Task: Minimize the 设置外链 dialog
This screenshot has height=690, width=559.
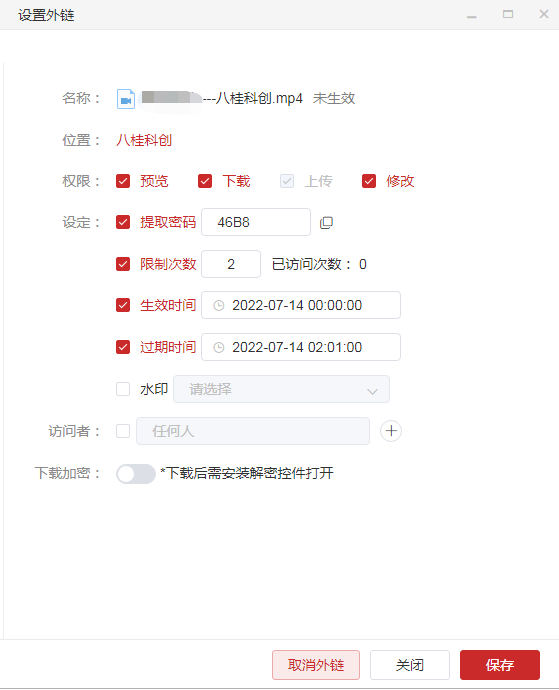Action: (472, 15)
